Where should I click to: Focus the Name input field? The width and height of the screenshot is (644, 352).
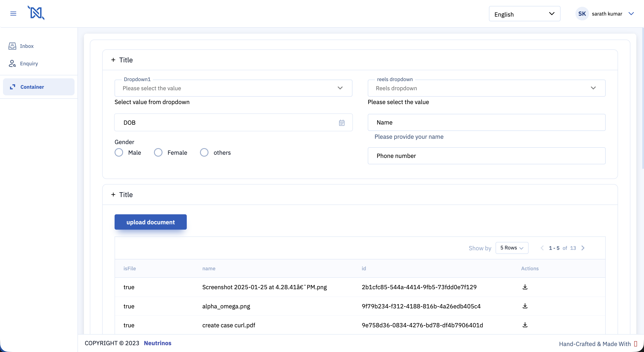point(486,122)
